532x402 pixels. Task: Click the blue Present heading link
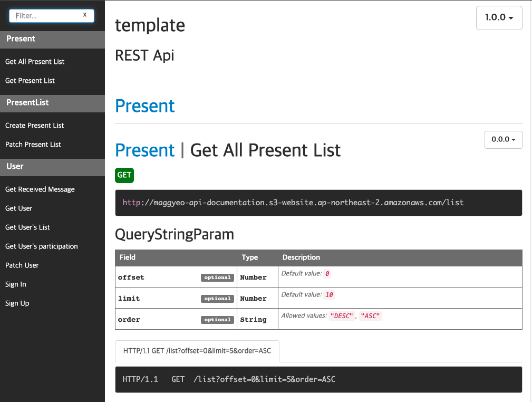pyautogui.click(x=145, y=106)
